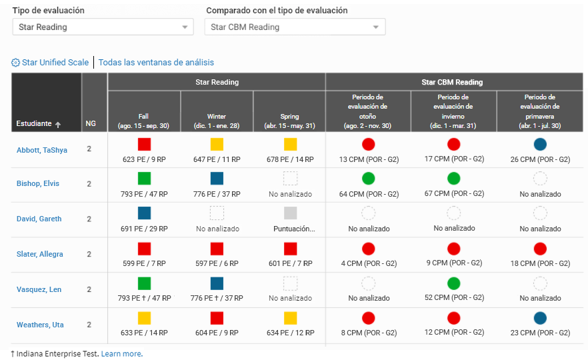Sort by the Estudiante column arrow
This screenshot has width=588, height=364.
(58, 125)
